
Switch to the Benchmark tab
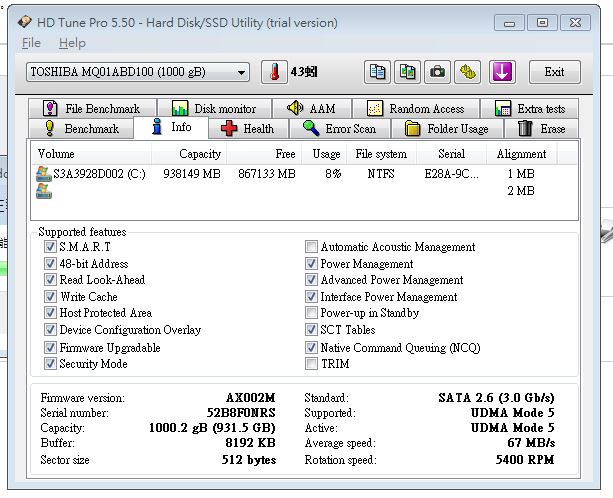(81, 129)
